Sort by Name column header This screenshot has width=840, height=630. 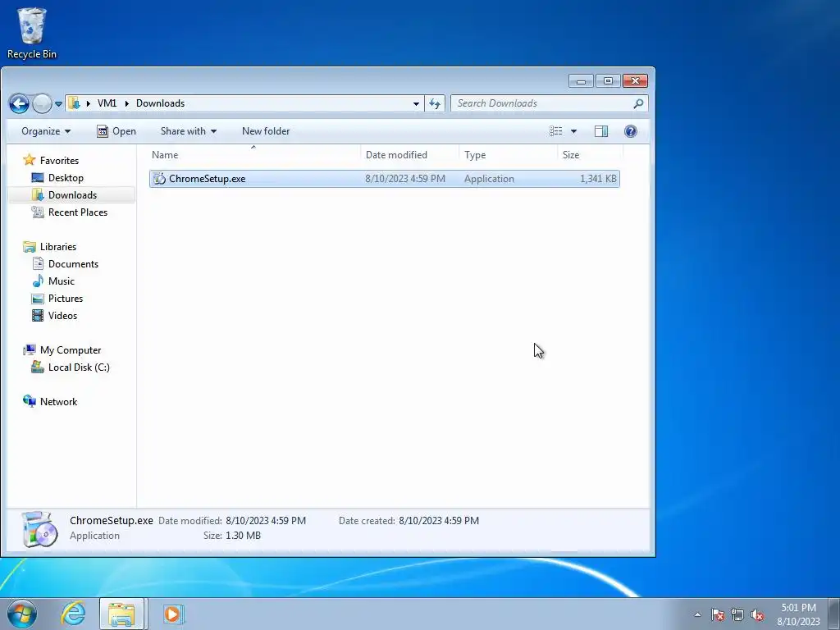point(254,155)
